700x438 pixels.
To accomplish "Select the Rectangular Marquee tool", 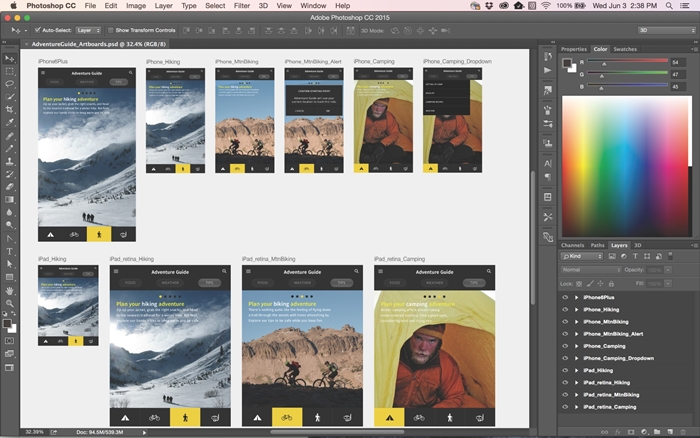I will pyautogui.click(x=9, y=71).
